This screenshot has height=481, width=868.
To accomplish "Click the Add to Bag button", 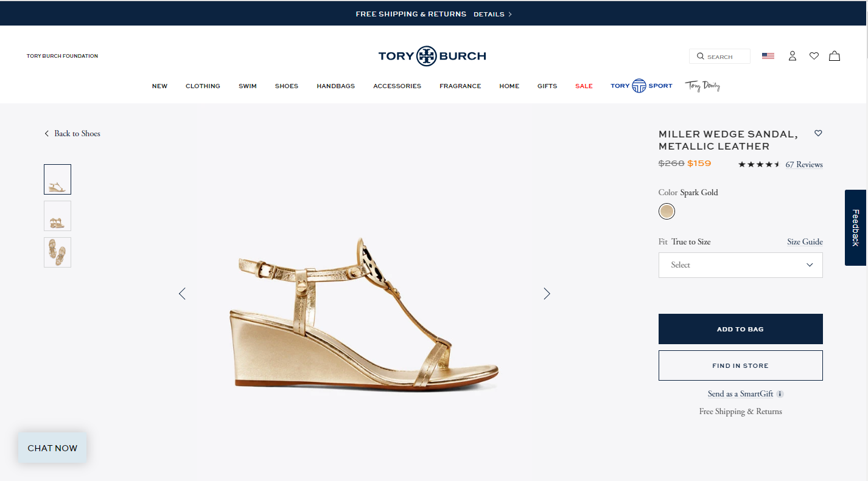I will (x=740, y=329).
